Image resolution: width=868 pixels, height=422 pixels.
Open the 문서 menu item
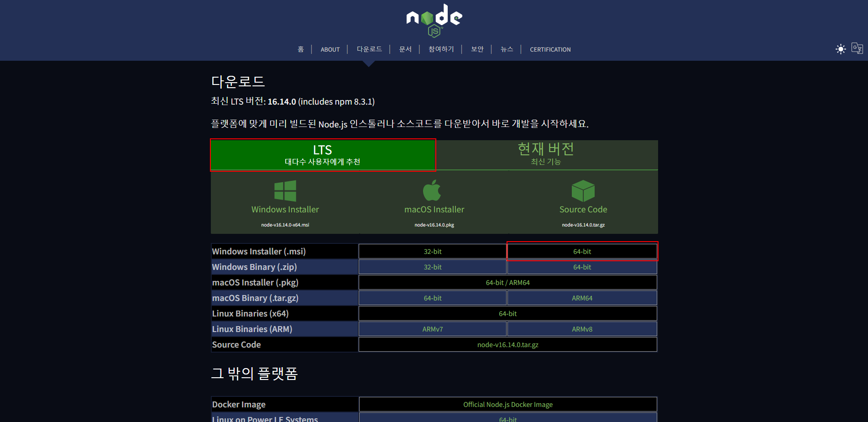coord(405,49)
